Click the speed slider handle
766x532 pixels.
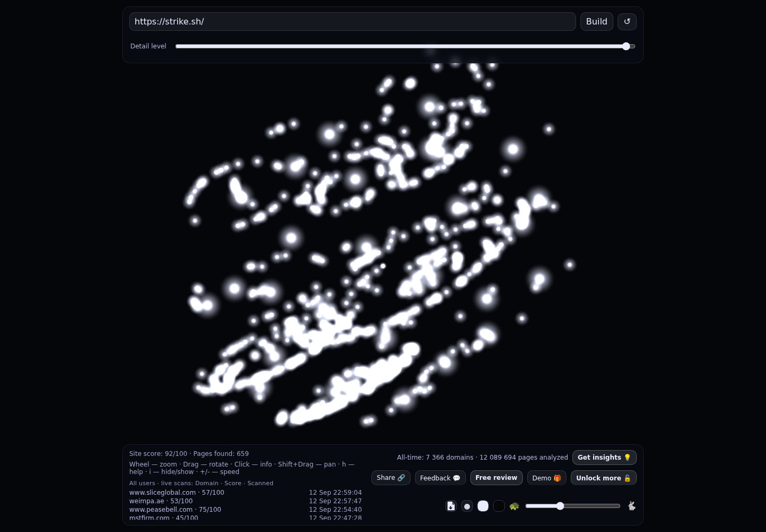(x=560, y=506)
